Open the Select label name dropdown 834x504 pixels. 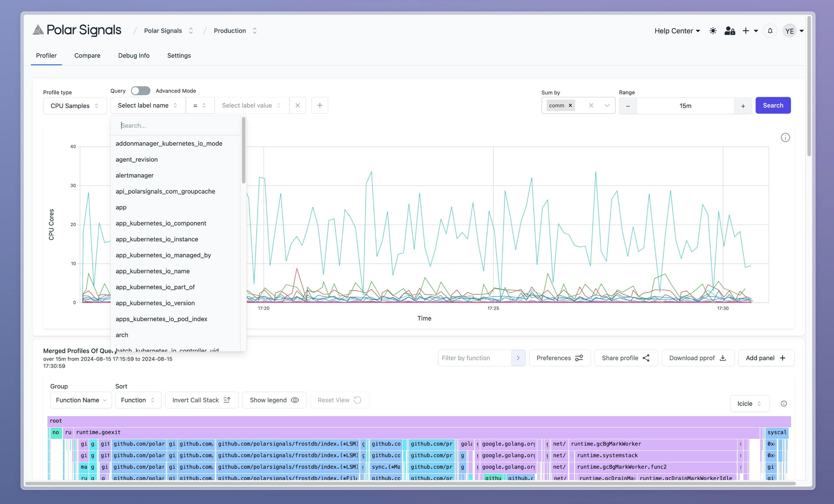coord(148,105)
